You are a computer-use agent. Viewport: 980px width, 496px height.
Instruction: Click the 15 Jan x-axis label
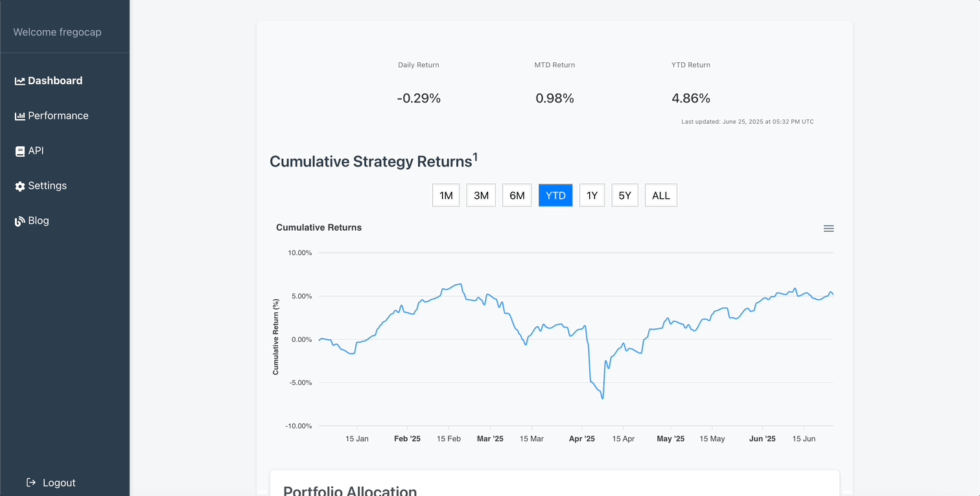357,439
